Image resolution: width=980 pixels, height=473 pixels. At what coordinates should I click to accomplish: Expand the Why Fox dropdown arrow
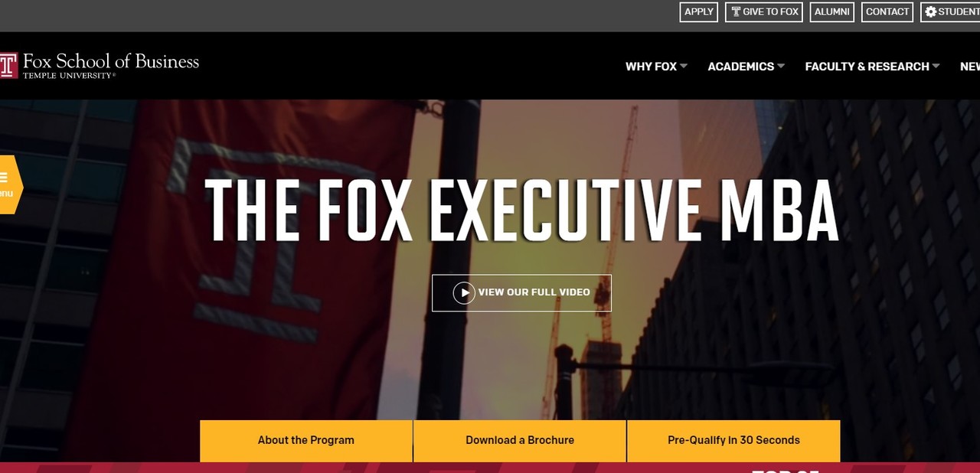(x=684, y=66)
